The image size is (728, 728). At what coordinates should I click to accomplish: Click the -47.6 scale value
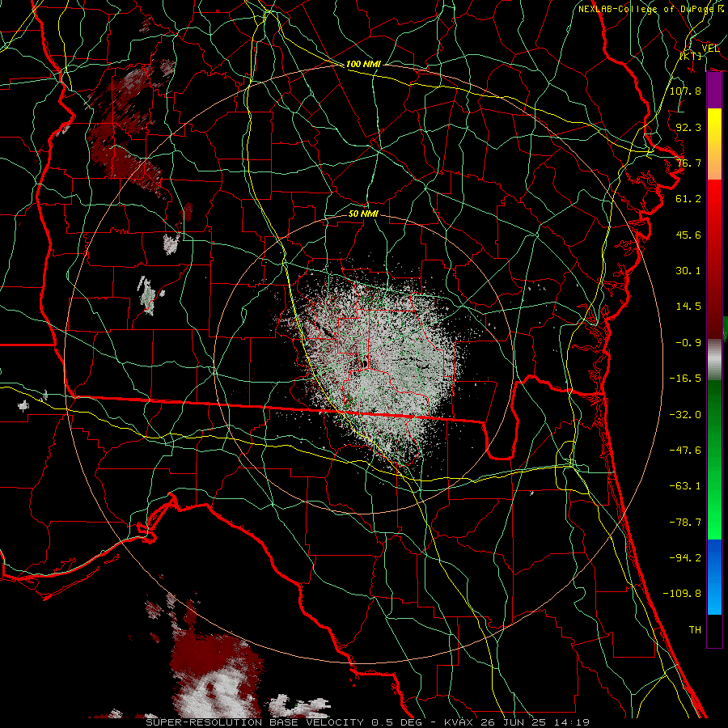click(685, 451)
